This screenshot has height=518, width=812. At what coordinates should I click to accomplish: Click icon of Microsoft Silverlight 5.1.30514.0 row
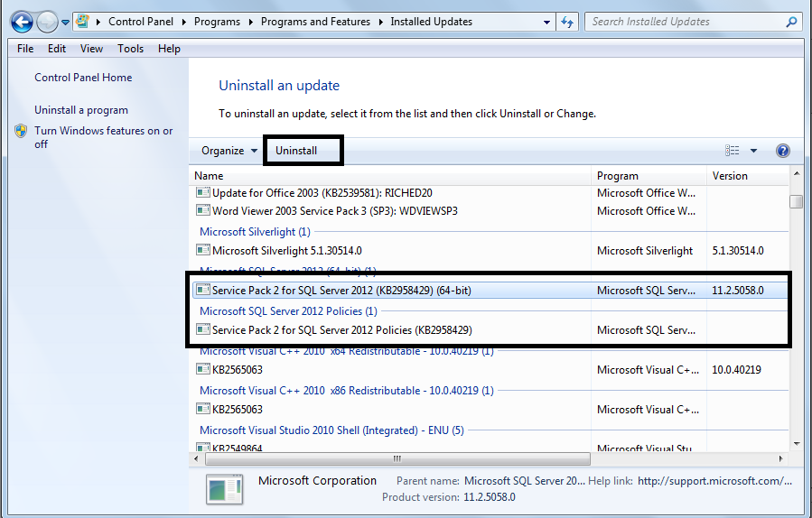click(x=203, y=251)
